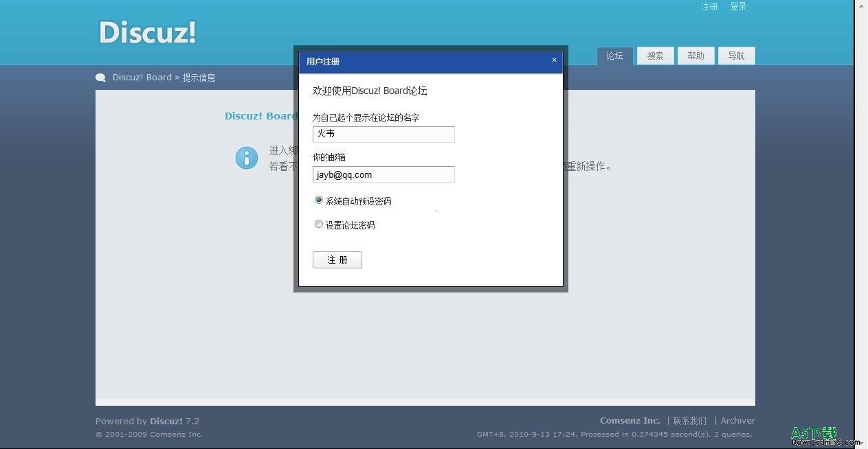Viewport: 868px width, 449px height.
Task: Click the Discuz! logo in header
Action: tap(148, 32)
